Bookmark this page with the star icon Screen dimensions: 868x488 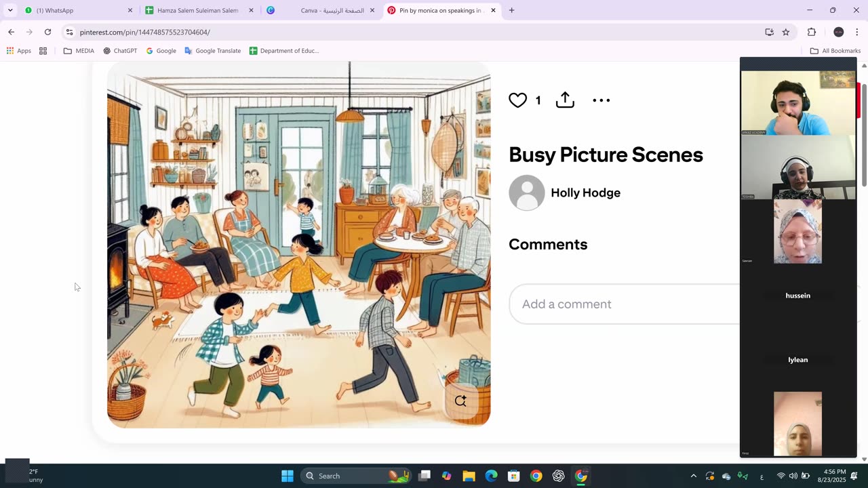786,32
